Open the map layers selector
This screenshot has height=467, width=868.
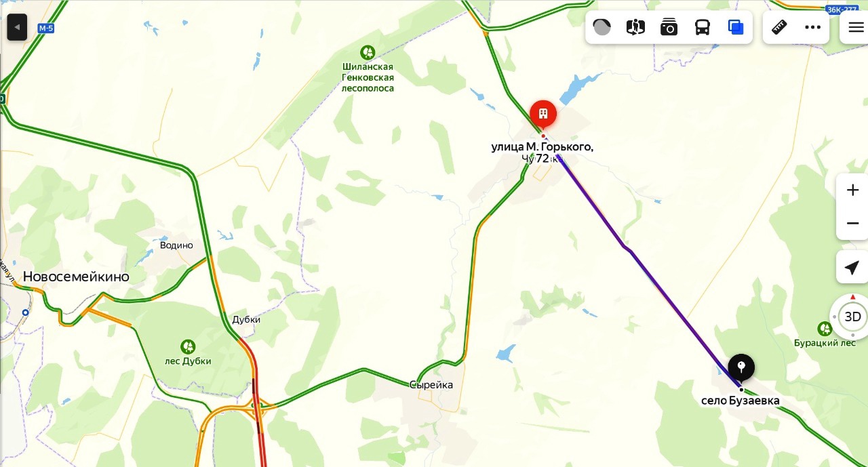tap(736, 27)
